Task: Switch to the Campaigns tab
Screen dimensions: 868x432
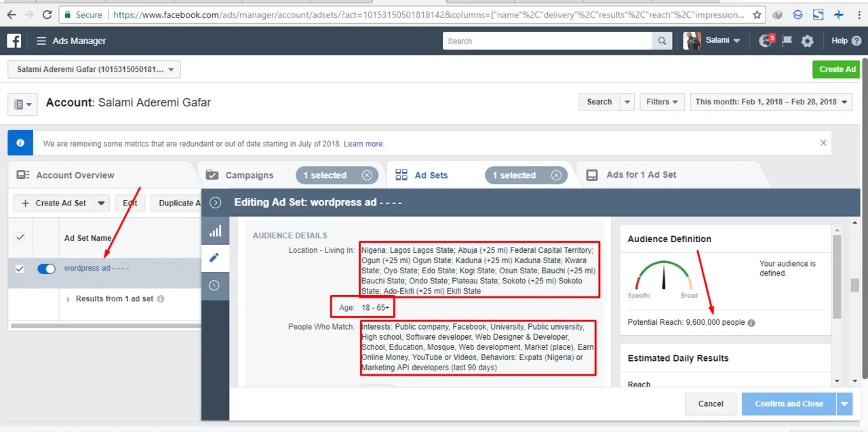Action: pyautogui.click(x=249, y=175)
